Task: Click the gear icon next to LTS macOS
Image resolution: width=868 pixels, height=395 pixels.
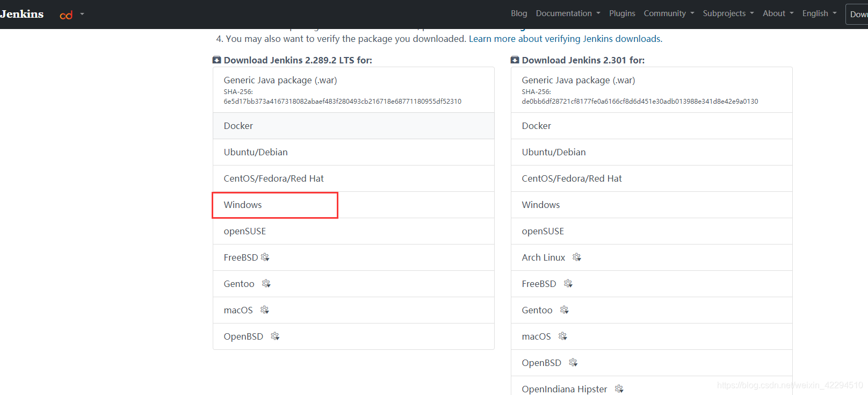Action: point(265,310)
